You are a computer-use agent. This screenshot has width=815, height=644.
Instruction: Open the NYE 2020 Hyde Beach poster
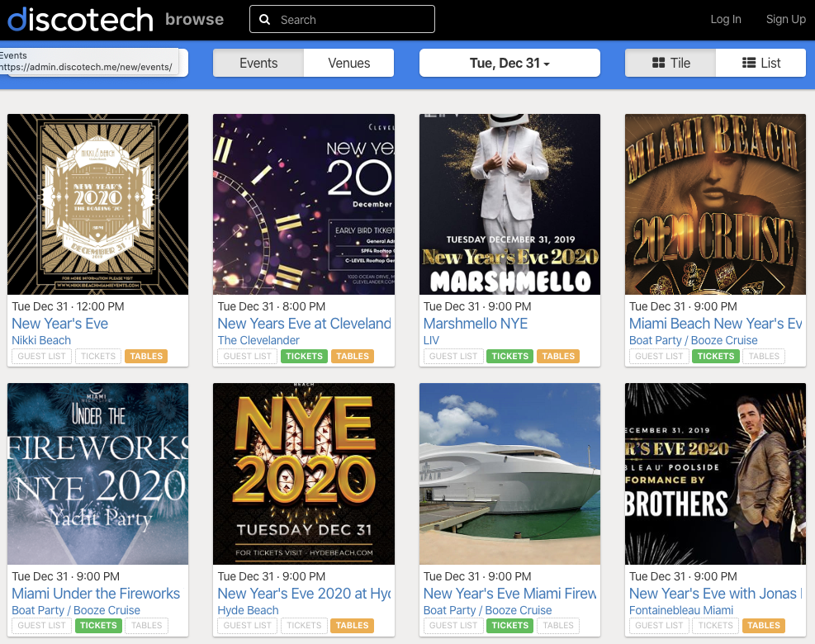(304, 474)
